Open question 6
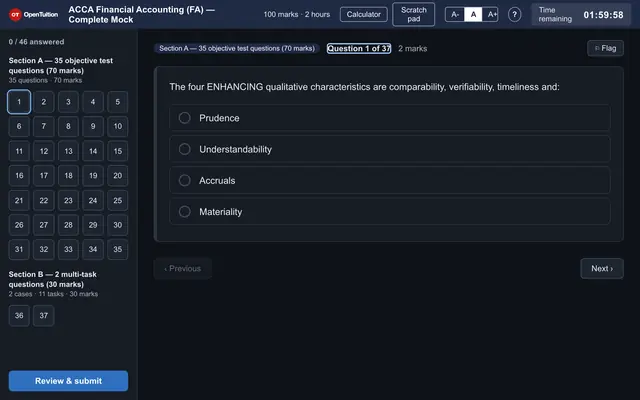Viewport: 640px width, 400px height. 19,126
